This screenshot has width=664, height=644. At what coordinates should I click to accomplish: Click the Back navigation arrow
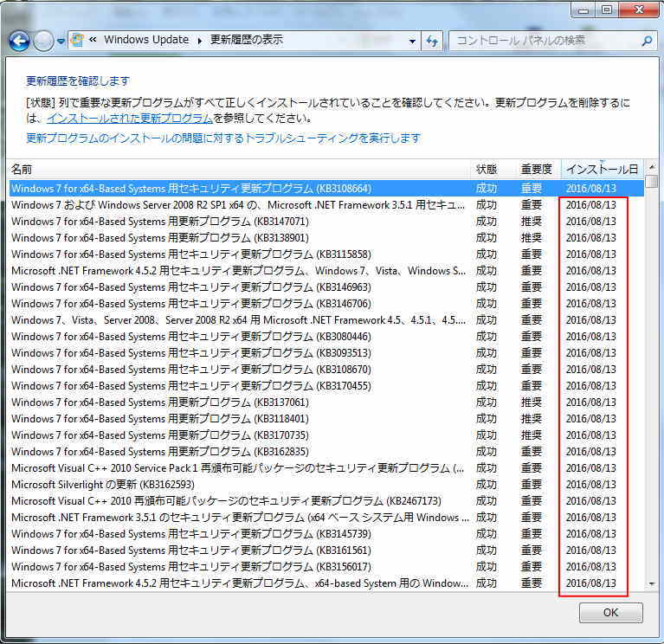[19, 41]
